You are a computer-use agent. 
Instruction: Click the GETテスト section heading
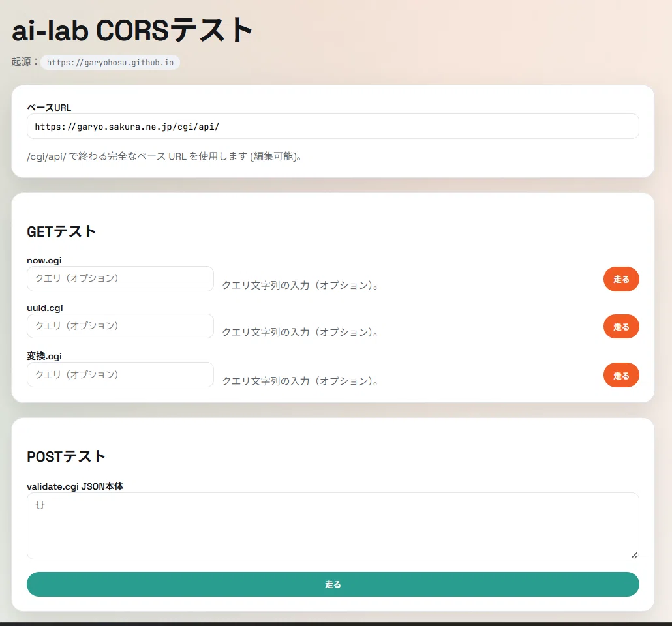point(61,231)
